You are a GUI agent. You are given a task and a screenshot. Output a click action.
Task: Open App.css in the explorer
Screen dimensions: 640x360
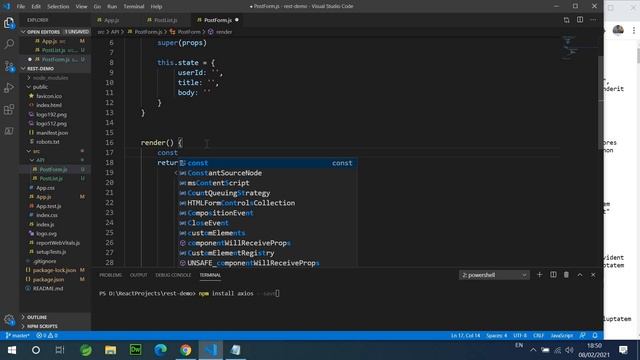coord(45,188)
